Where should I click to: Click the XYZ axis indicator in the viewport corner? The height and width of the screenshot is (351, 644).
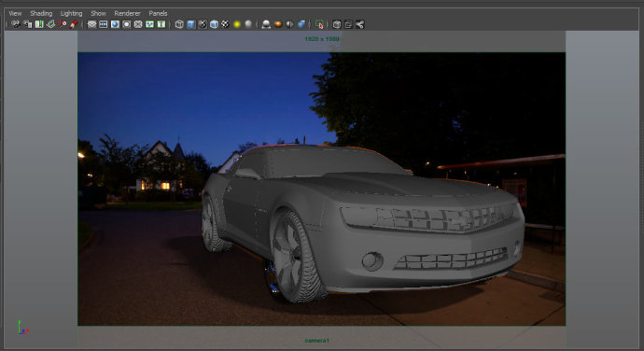pos(22,328)
